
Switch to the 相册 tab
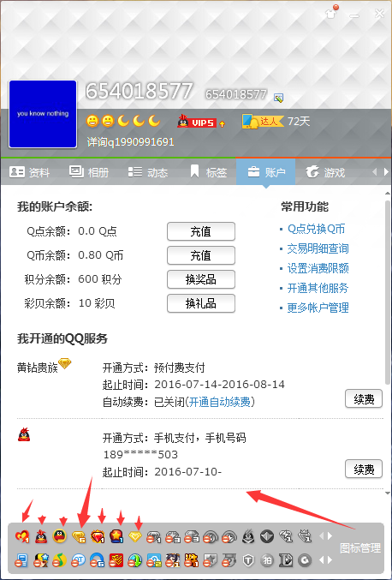(x=89, y=172)
